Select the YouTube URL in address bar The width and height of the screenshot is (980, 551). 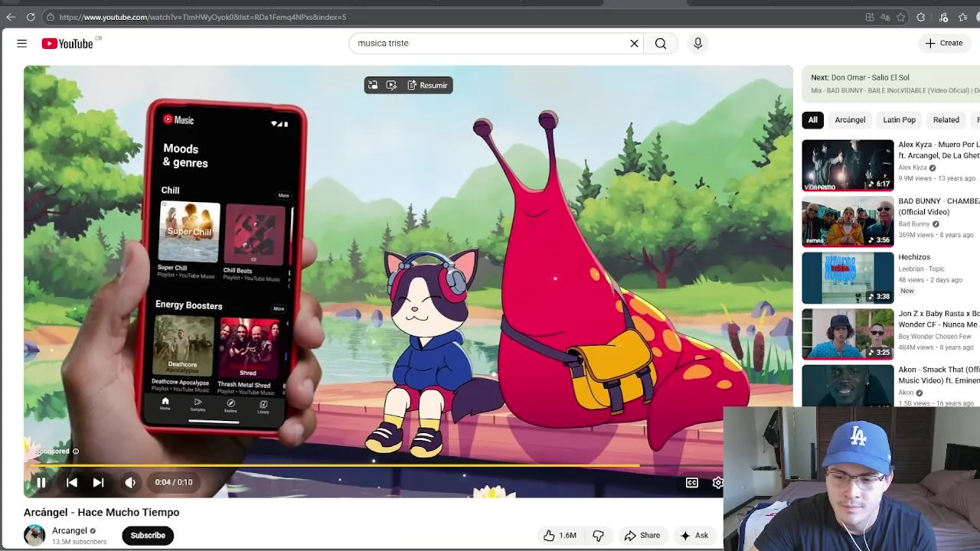tap(203, 17)
